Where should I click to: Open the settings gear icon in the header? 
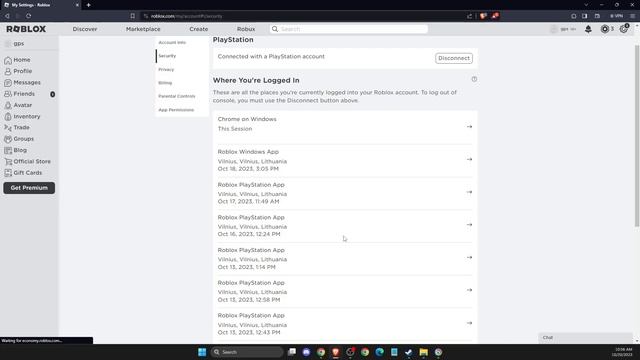pyautogui.click(x=624, y=29)
